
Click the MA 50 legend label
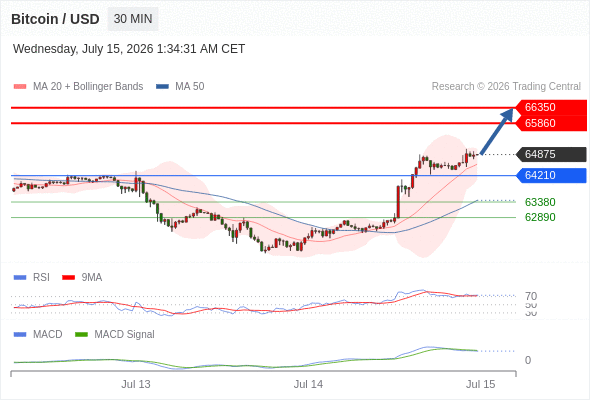[190, 87]
